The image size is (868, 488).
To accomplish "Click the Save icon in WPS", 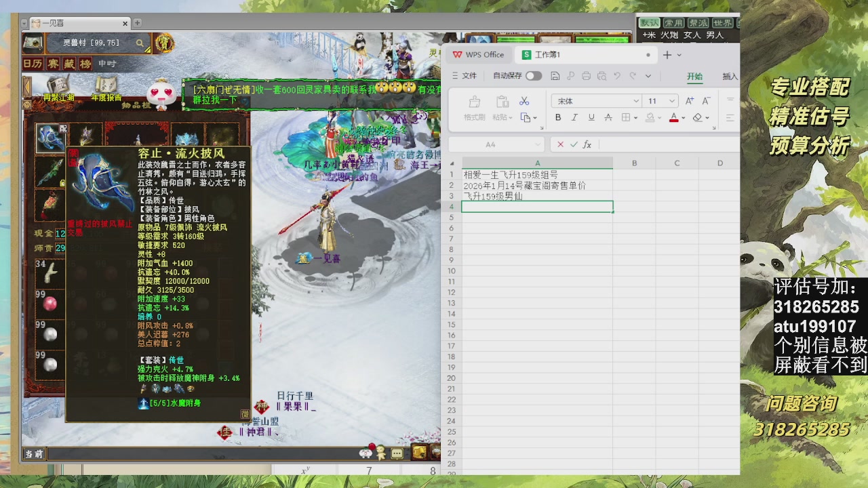I will click(555, 76).
